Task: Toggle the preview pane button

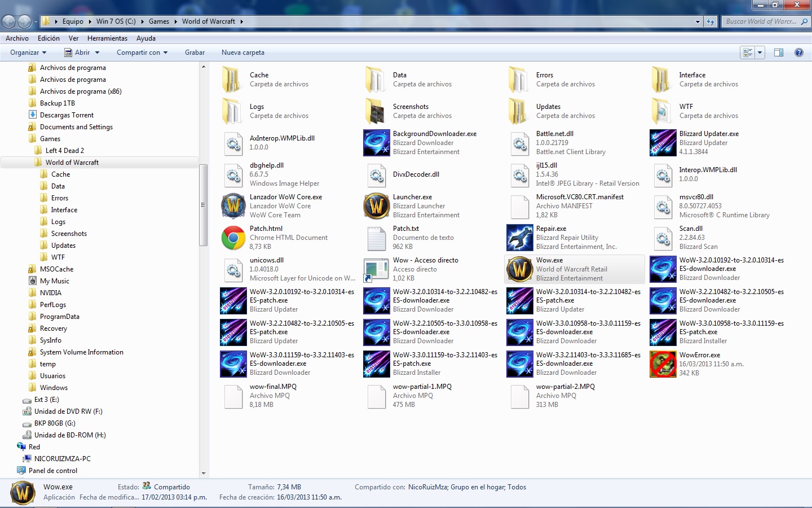Action: click(x=779, y=52)
